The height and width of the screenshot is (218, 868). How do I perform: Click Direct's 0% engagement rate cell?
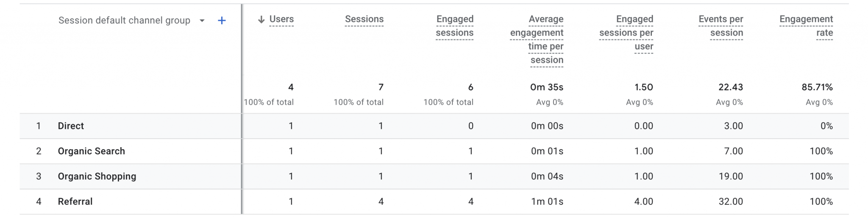tap(826, 126)
